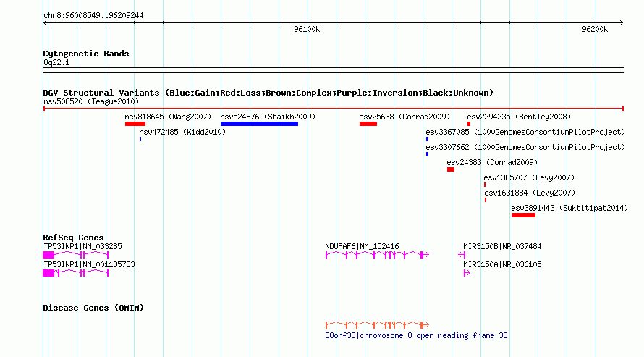Click the black cytogenetic band bar
This screenshot has height=357, width=644.
pos(333,70)
